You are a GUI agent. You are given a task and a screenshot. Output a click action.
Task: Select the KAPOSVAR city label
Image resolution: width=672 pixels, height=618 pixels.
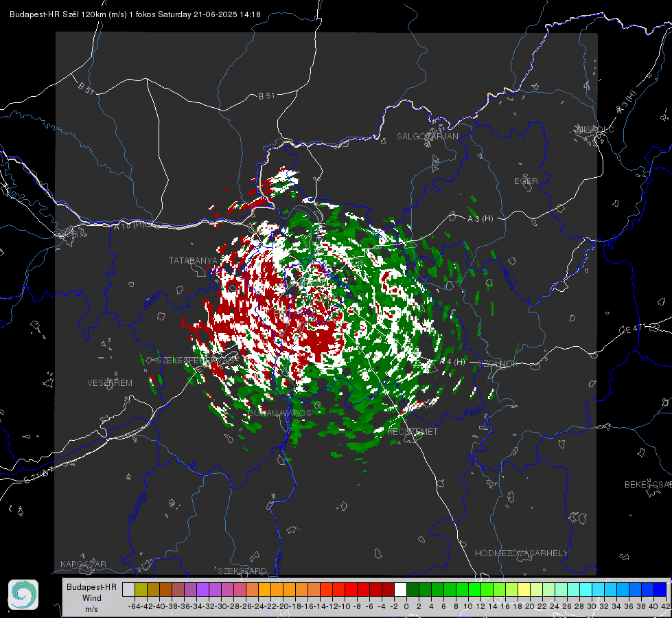coord(83,564)
